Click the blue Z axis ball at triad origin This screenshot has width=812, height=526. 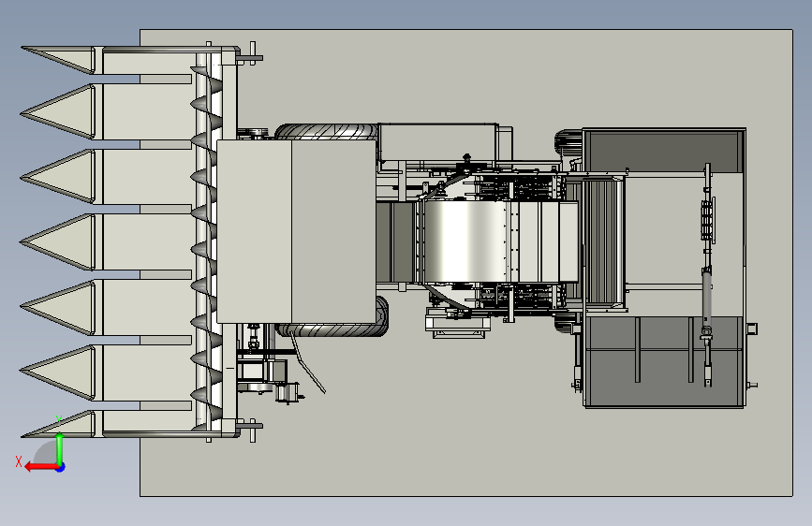pyautogui.click(x=61, y=467)
